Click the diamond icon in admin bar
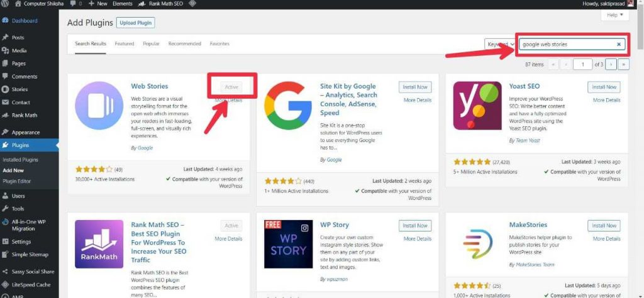 (192, 4)
